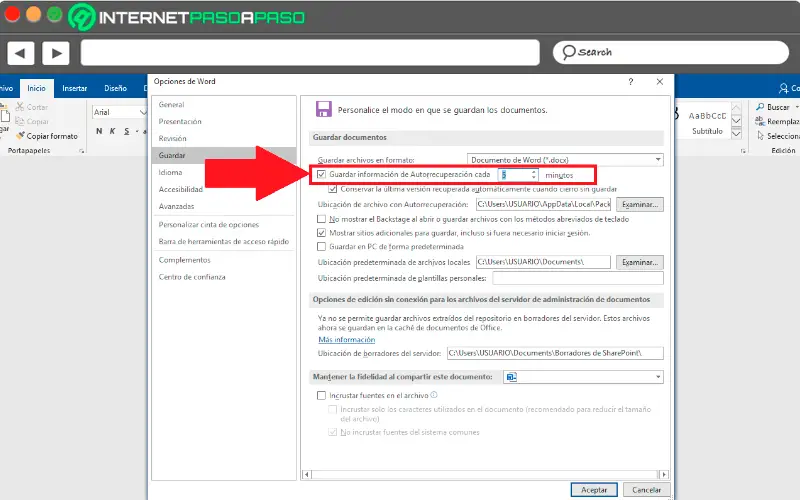Click the Autorrecuperación minutes value field
The width and height of the screenshot is (800, 500).
tap(514, 175)
